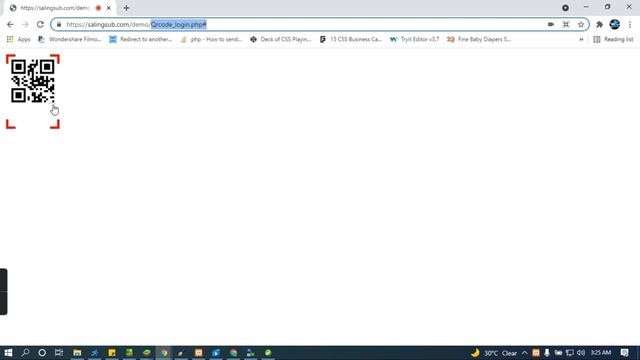This screenshot has height=360, width=640.
Task: Open the 15 CSS Business Ca... bookmark
Action: coord(351,39)
